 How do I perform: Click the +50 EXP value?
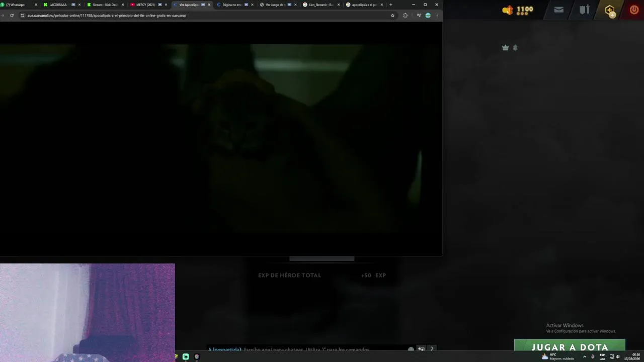373,275
